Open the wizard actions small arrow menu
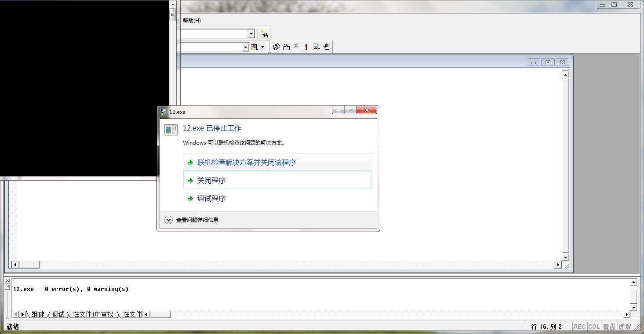 pos(262,47)
